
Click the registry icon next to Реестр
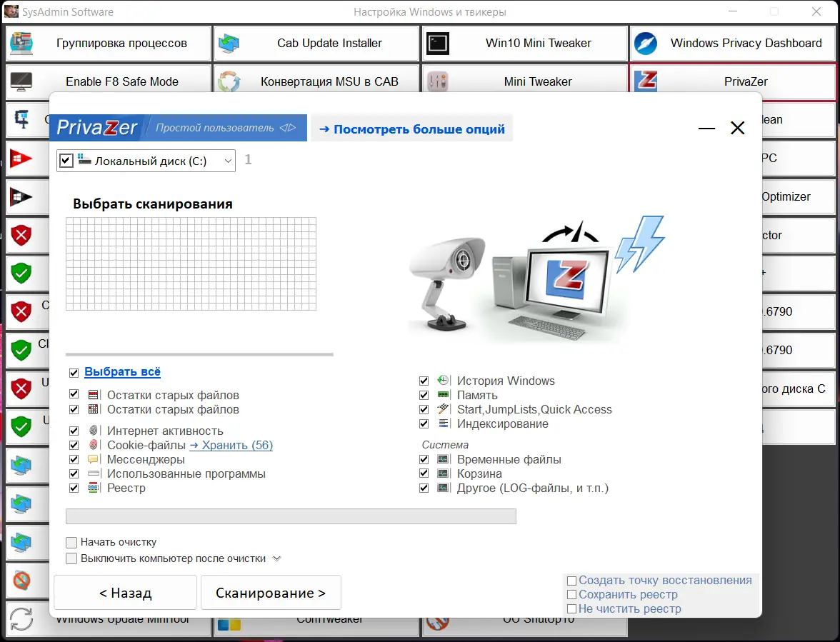point(94,488)
